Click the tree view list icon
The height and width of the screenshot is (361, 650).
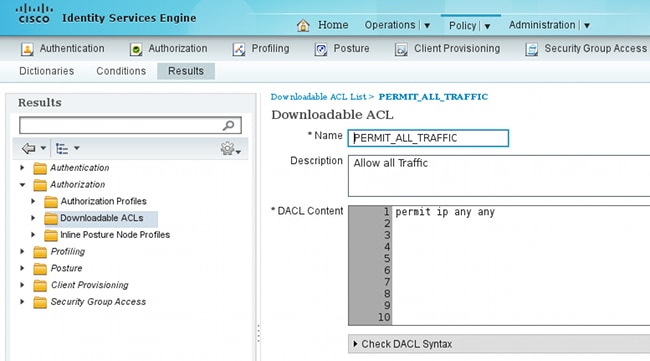tap(62, 148)
